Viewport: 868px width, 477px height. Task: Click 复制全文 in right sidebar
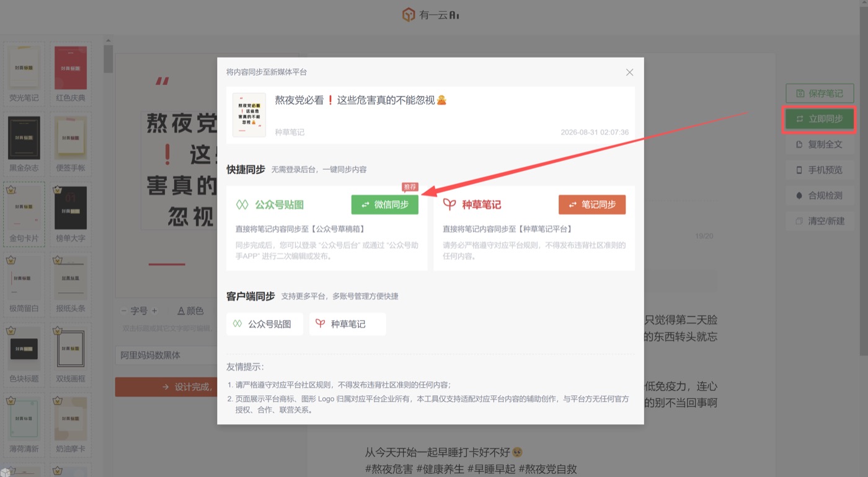click(x=820, y=144)
